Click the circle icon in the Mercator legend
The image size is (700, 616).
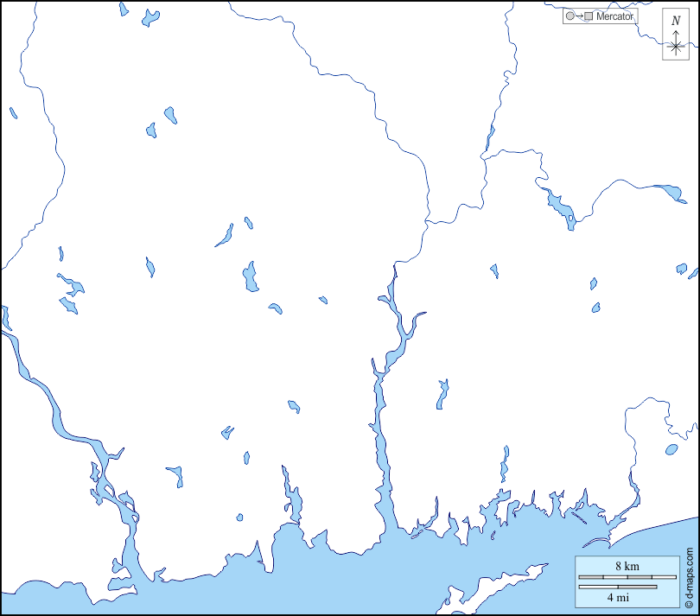pos(569,16)
